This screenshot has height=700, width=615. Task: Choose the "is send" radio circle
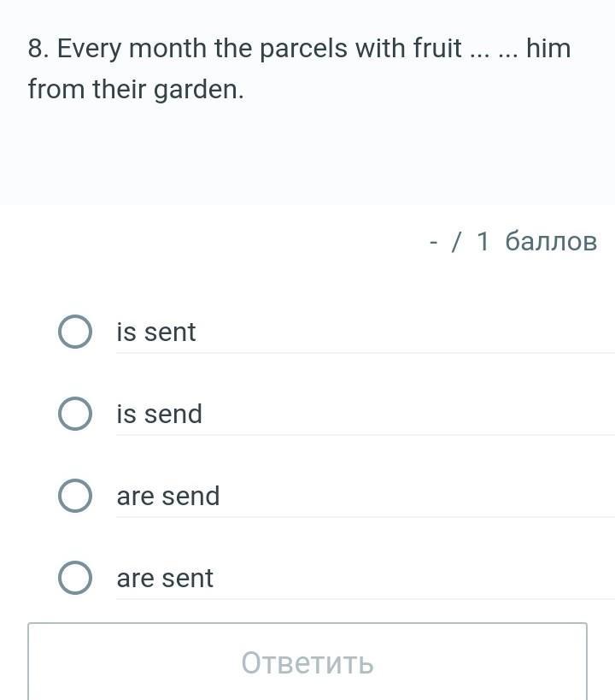[x=75, y=414]
